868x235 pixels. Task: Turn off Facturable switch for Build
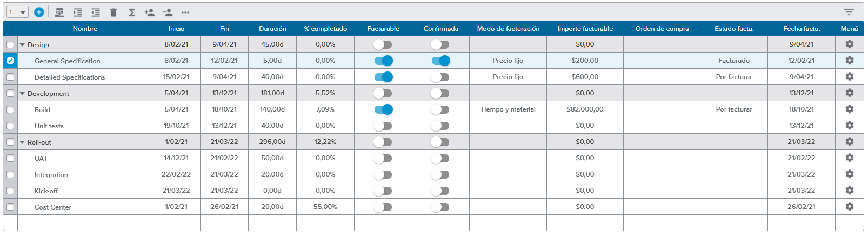383,109
